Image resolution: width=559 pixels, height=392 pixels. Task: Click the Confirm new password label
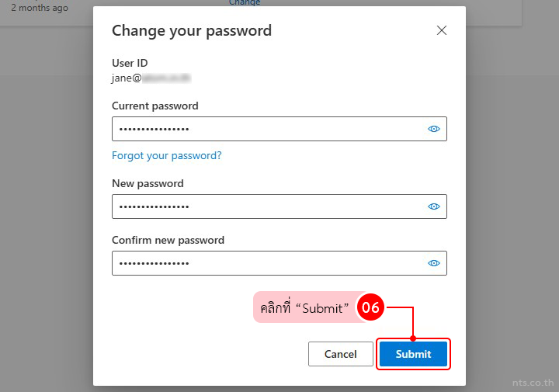coord(168,240)
